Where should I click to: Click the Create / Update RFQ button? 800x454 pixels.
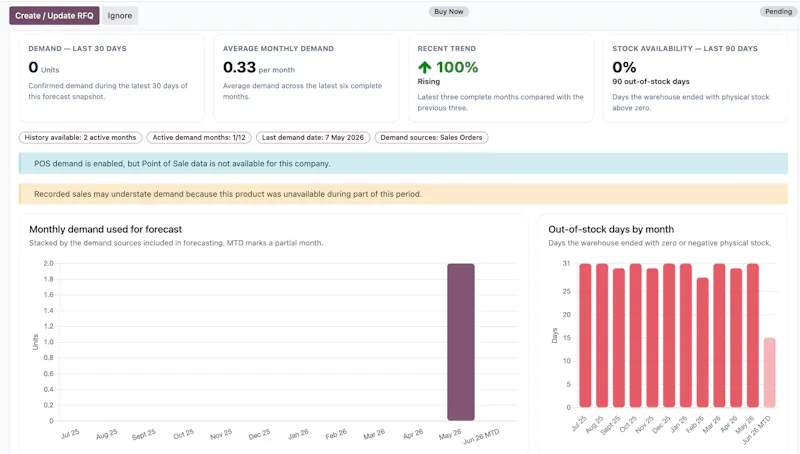point(54,16)
